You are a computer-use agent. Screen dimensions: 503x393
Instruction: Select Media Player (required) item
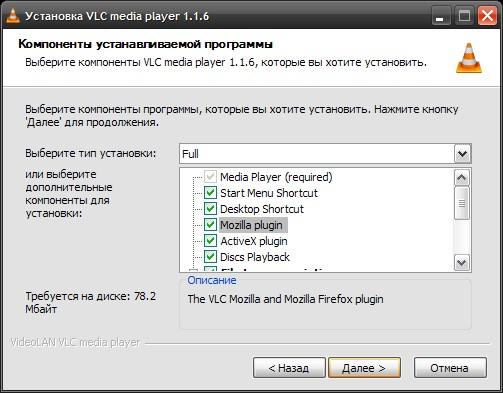click(276, 177)
